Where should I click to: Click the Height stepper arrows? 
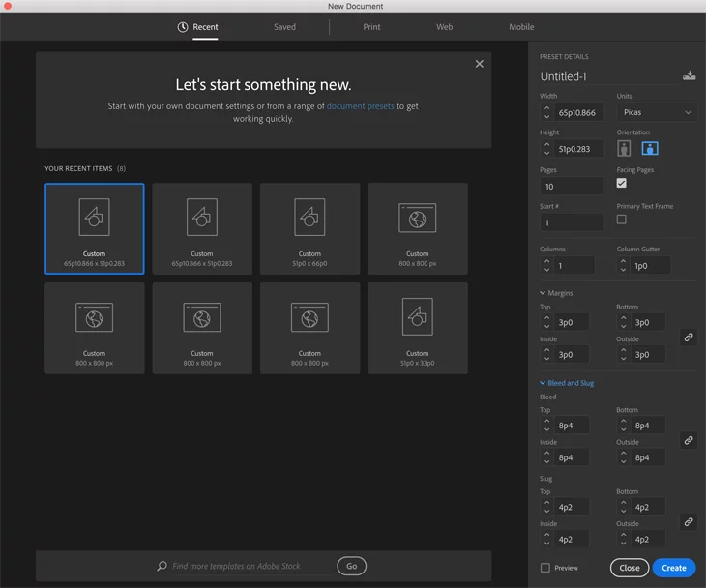point(546,149)
